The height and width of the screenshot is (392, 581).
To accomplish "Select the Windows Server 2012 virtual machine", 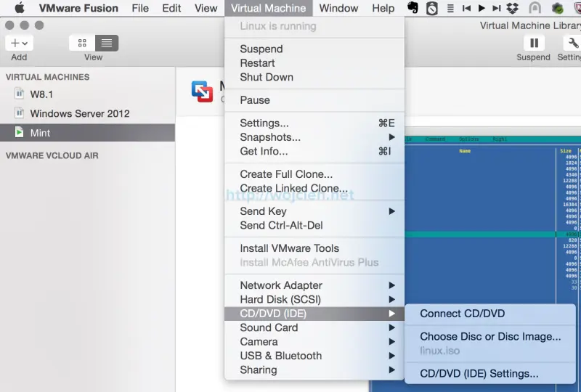I will [87, 113].
